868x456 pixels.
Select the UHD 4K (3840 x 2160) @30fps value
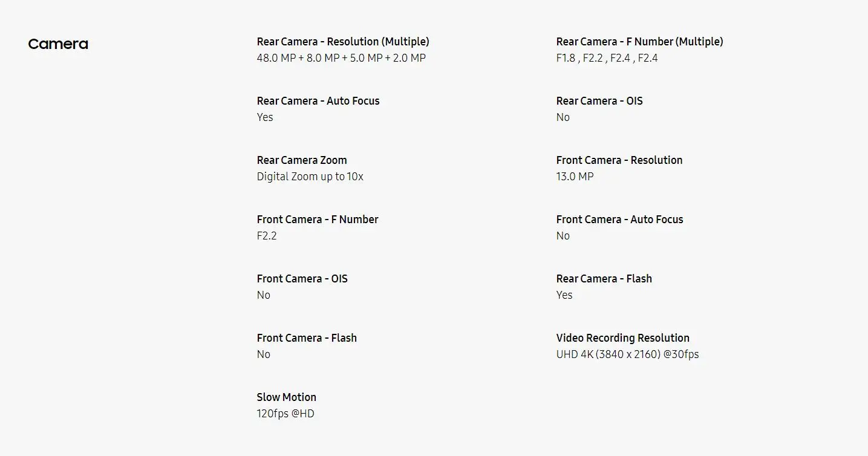(627, 354)
